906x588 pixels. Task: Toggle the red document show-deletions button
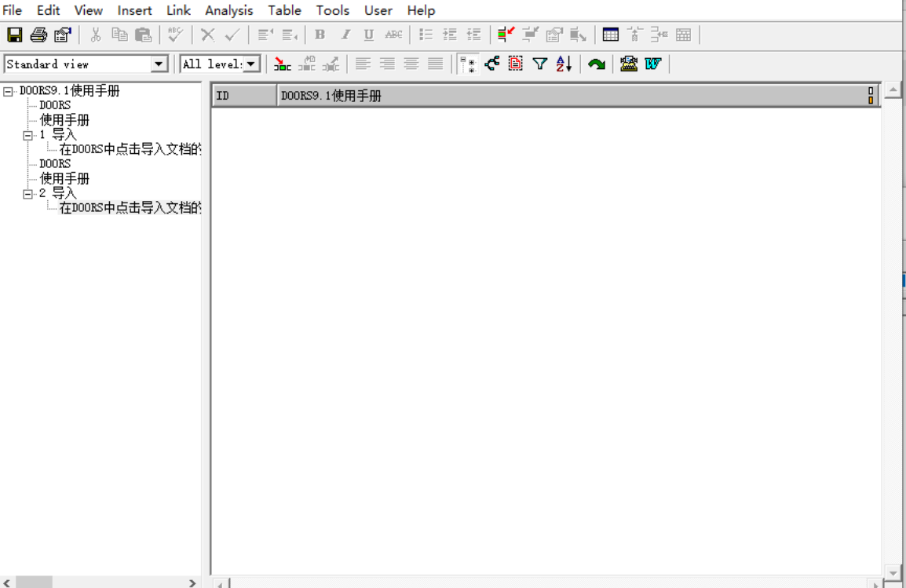tap(516, 64)
